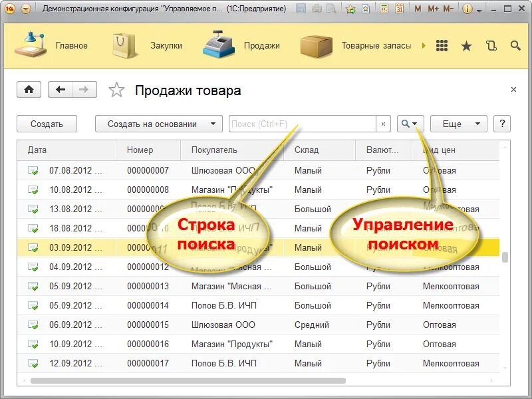This screenshot has width=532, height=399.
Task: Click number cell 000000012
Action: pyautogui.click(x=148, y=267)
